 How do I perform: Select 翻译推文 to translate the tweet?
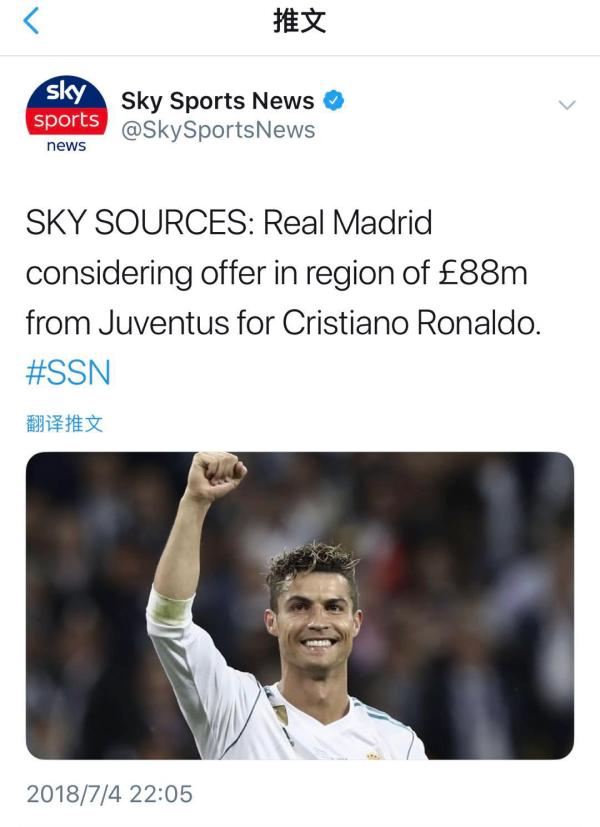pos(64,423)
